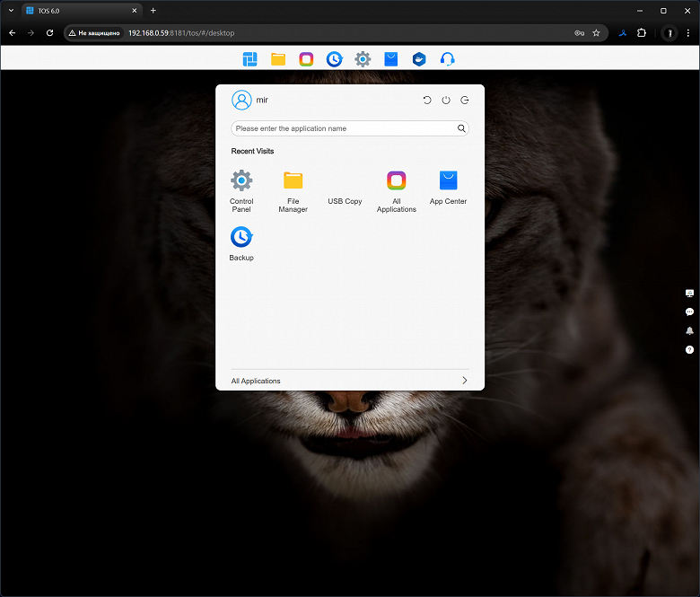Focus the application name search field
The image size is (700, 597).
350,128
